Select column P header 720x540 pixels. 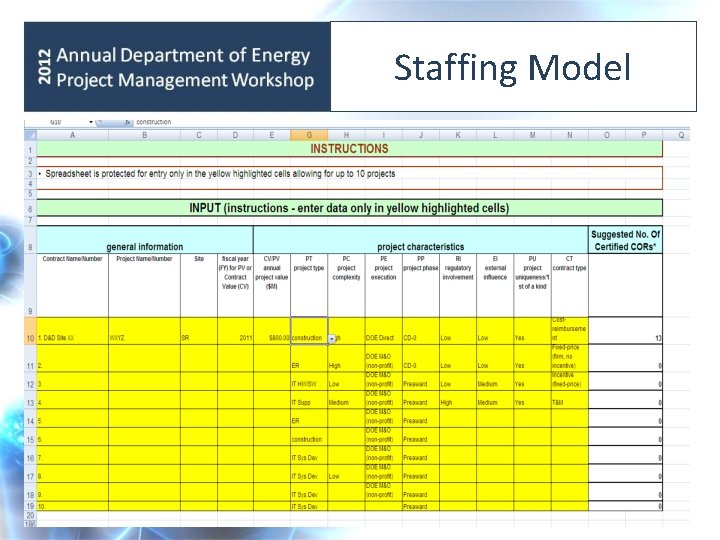coord(644,135)
